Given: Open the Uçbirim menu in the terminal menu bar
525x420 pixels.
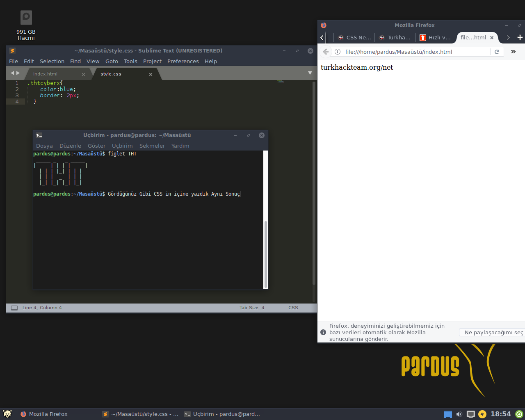Looking at the screenshot, I should coord(122,146).
